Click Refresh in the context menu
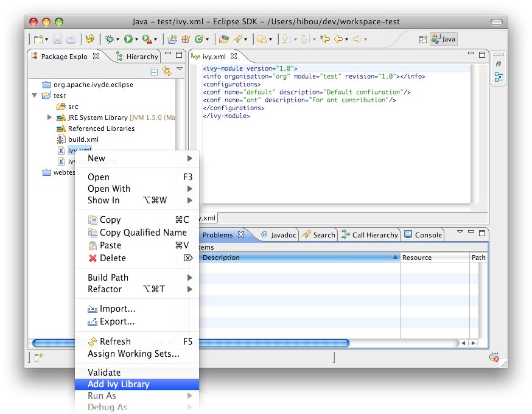 (115, 342)
